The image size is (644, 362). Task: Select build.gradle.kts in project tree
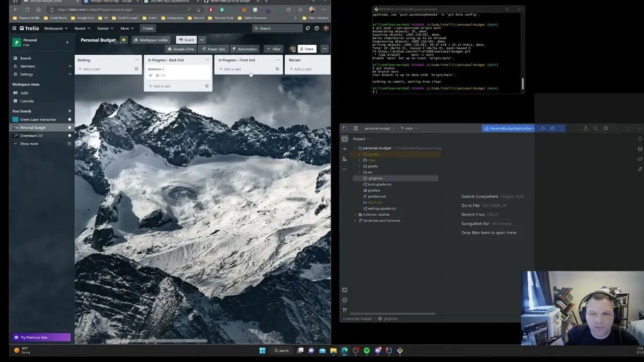[x=377, y=185]
